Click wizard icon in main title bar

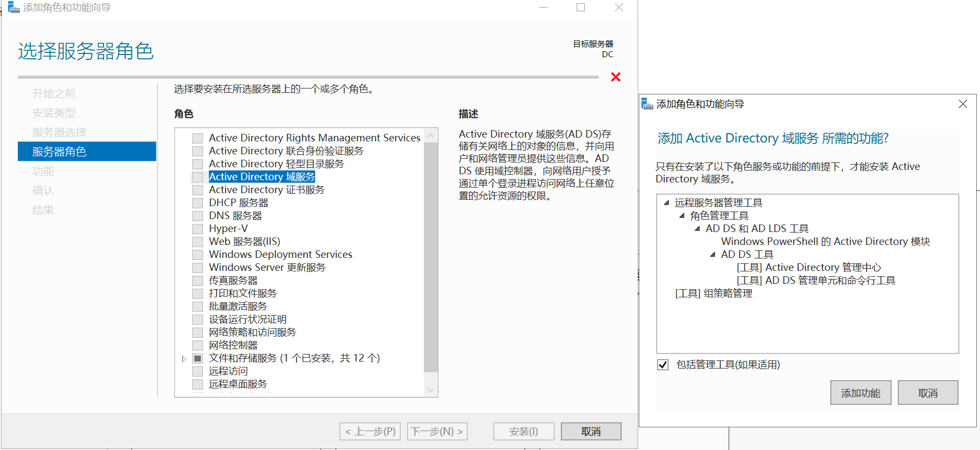click(13, 7)
